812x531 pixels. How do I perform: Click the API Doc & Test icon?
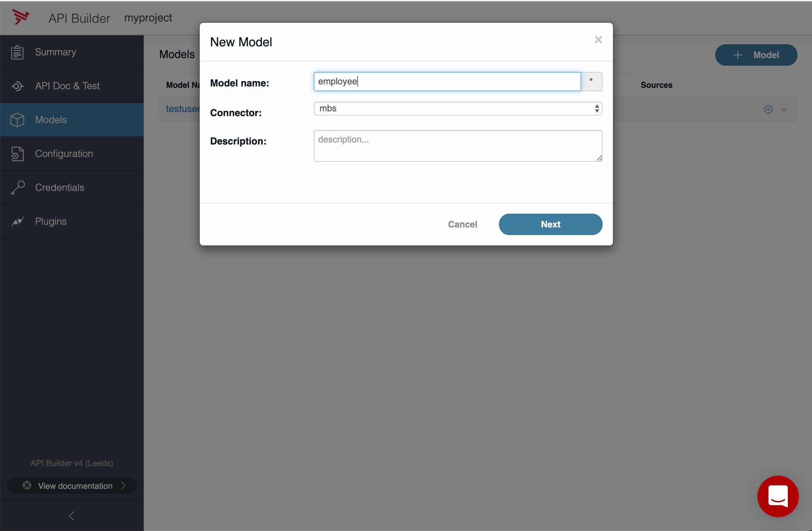pyautogui.click(x=17, y=86)
